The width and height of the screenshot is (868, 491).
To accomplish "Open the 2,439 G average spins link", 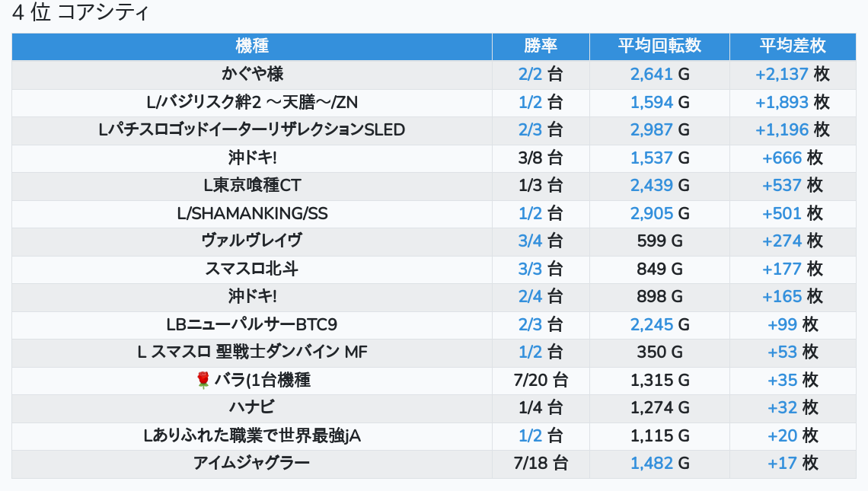I will click(x=652, y=186).
